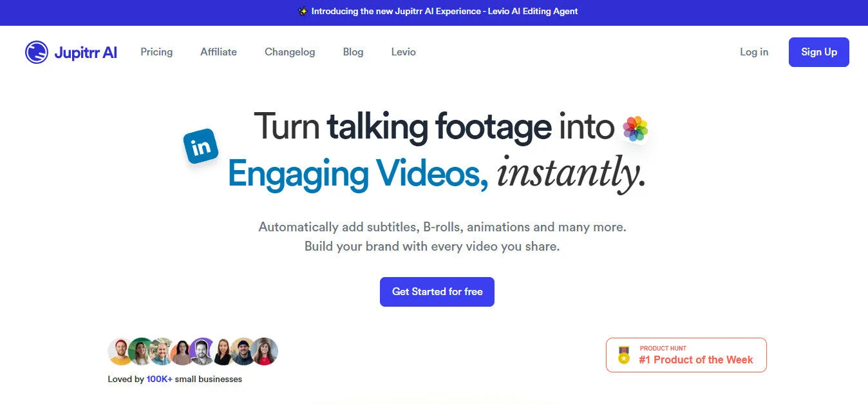The image size is (868, 404).
Task: Click the colorful Photos flower icon
Action: (635, 129)
